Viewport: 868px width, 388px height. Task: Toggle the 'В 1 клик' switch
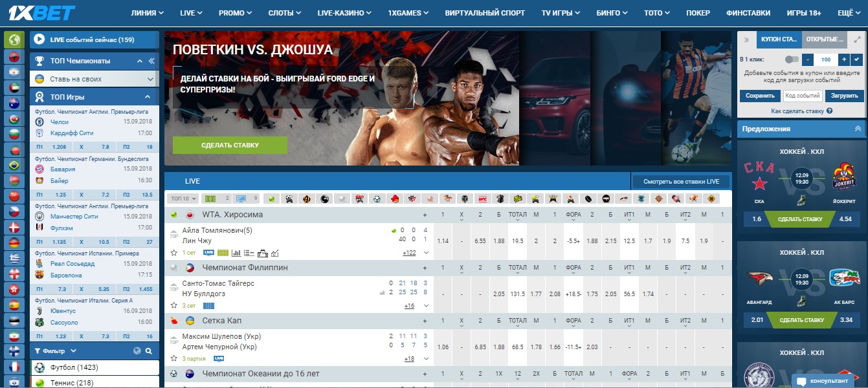[x=792, y=59]
